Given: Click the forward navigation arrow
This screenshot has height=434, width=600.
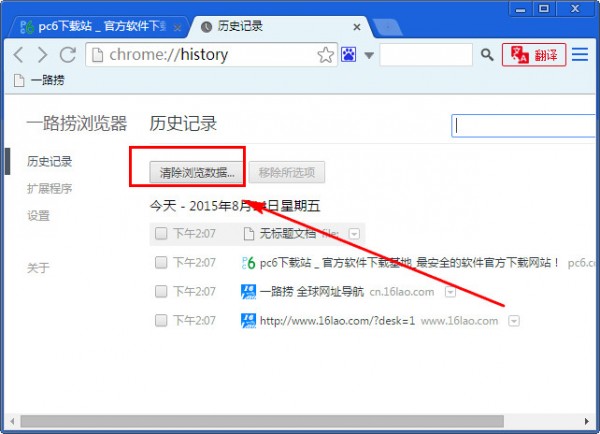Looking at the screenshot, I should (42, 55).
